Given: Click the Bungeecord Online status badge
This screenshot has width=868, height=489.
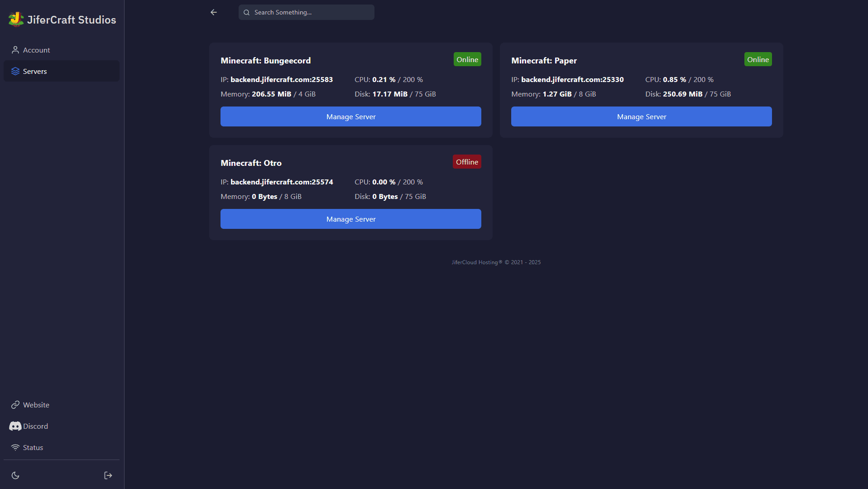Looking at the screenshot, I should click(467, 59).
